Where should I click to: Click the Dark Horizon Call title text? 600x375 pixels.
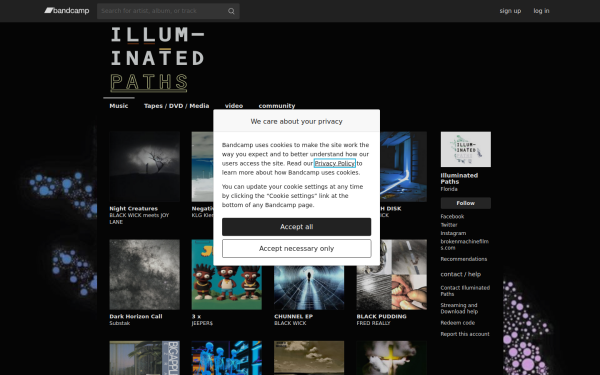click(136, 316)
